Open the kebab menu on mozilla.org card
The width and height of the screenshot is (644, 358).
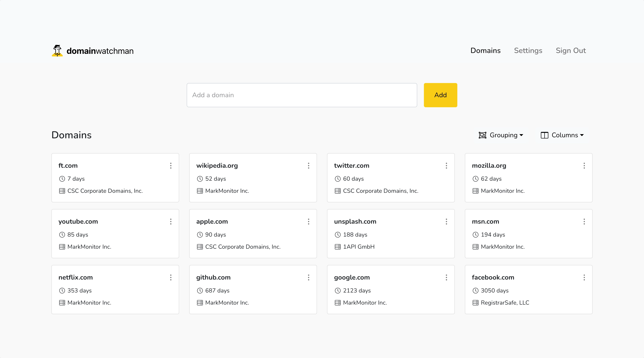tap(584, 166)
